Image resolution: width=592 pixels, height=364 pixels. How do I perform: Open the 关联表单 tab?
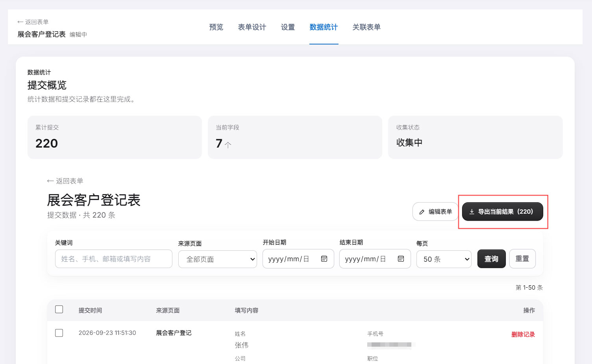366,27
